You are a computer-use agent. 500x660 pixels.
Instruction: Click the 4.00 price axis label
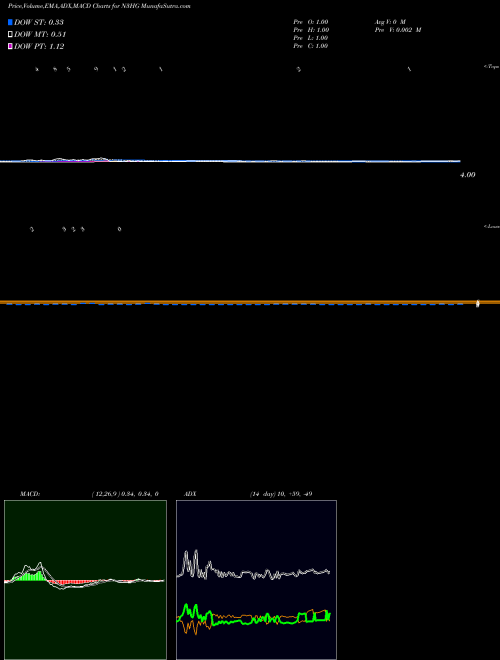tap(468, 175)
